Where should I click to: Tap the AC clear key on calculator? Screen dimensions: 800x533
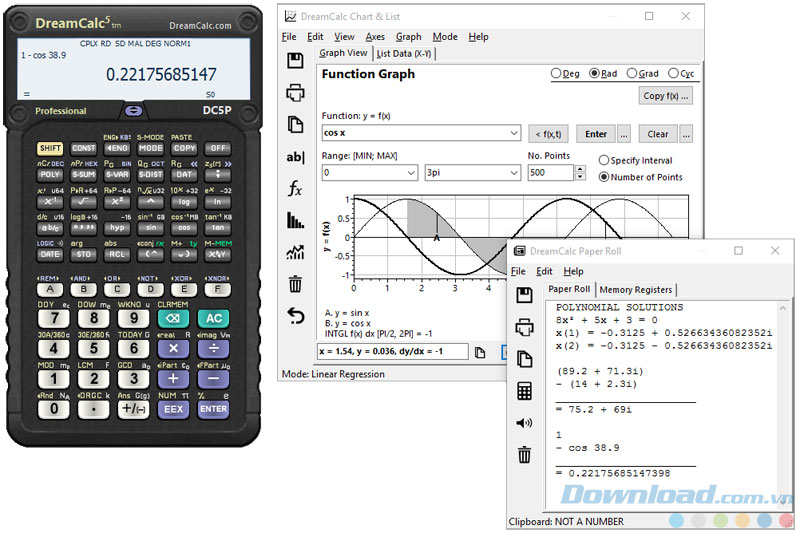coord(213,318)
